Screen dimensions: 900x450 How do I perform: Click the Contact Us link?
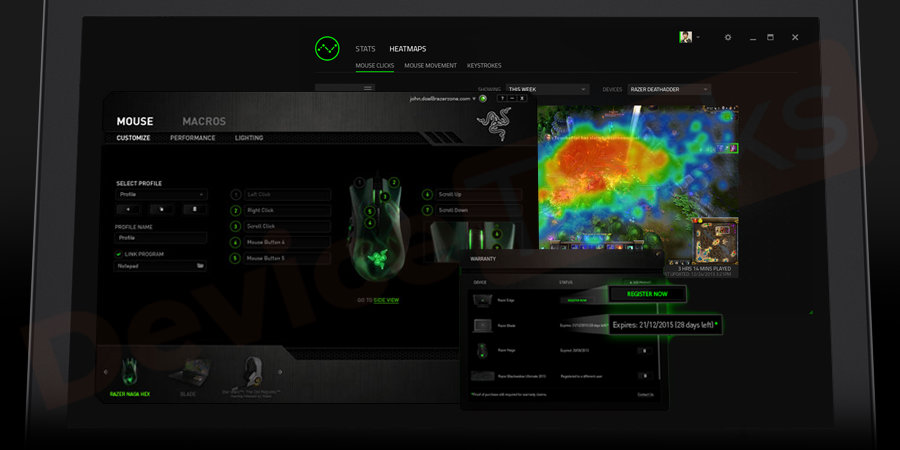click(x=645, y=395)
